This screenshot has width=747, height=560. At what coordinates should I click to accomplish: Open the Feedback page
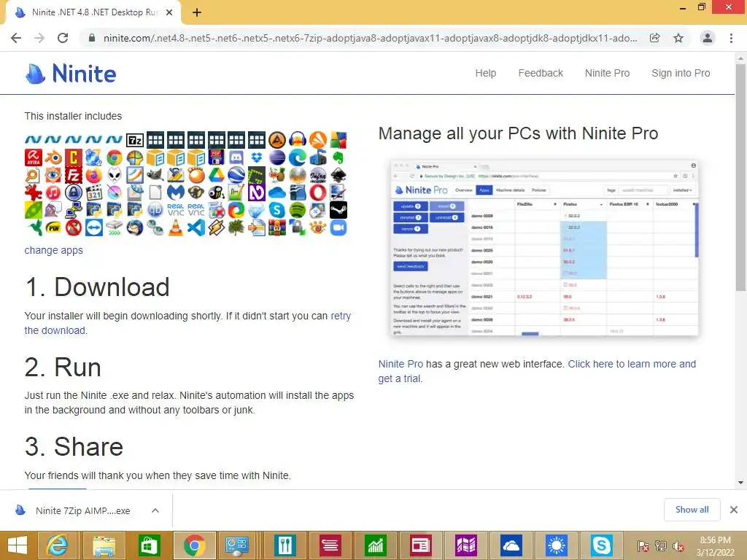point(541,73)
